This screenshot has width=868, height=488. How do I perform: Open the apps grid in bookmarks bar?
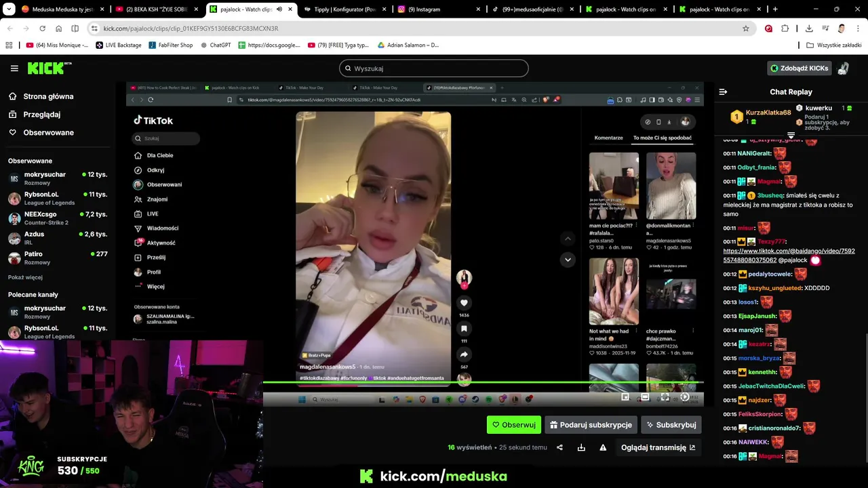[9, 45]
